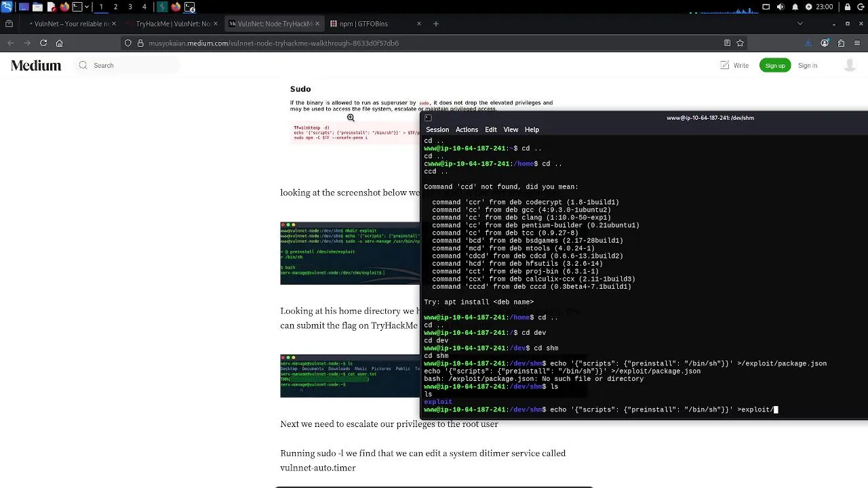The height and width of the screenshot is (488, 868).
Task: Switch to TryHackMe | VulnNet tab
Action: coord(173,24)
